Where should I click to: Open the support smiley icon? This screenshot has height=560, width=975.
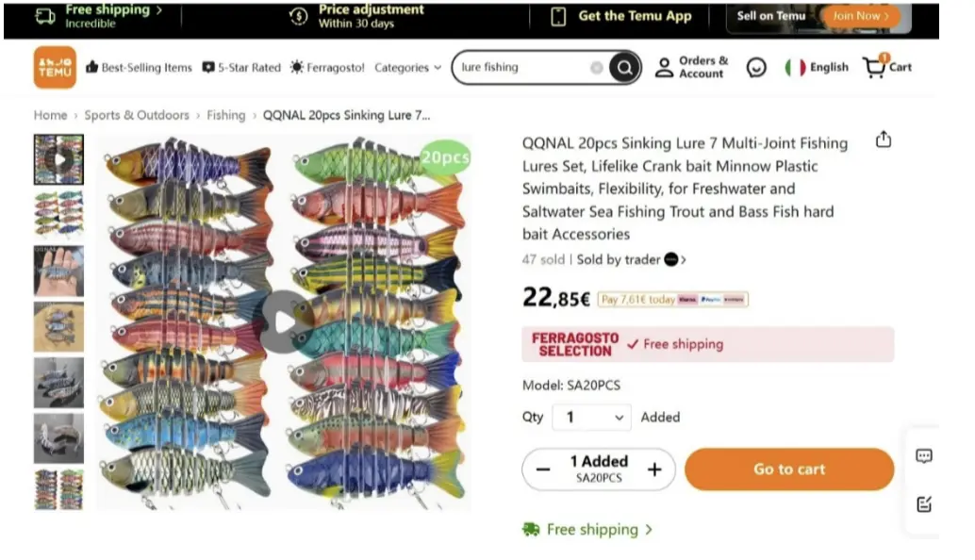pyautogui.click(x=756, y=68)
